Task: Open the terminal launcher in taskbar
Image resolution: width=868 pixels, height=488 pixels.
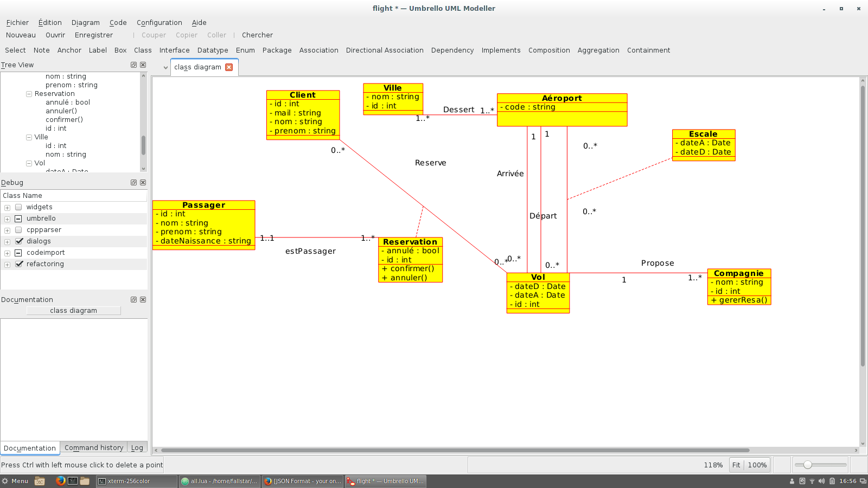Action: (x=72, y=481)
